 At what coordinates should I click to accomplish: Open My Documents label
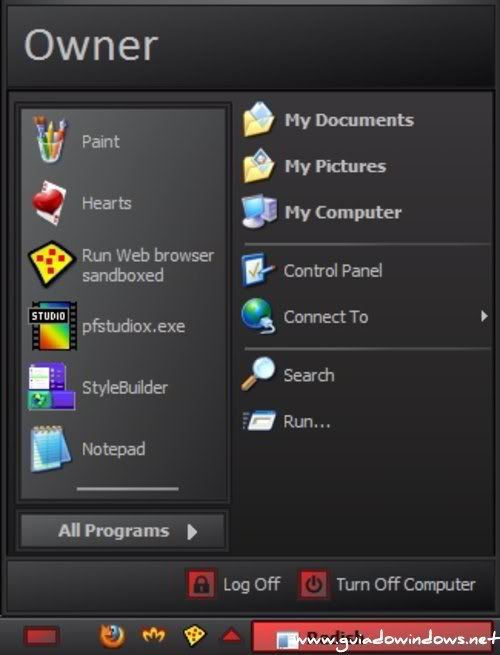349,120
